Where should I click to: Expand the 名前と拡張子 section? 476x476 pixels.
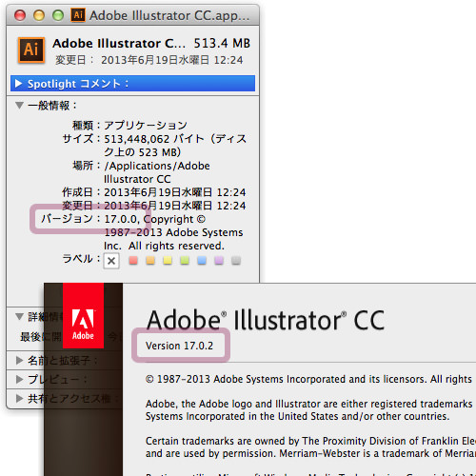tap(19, 360)
